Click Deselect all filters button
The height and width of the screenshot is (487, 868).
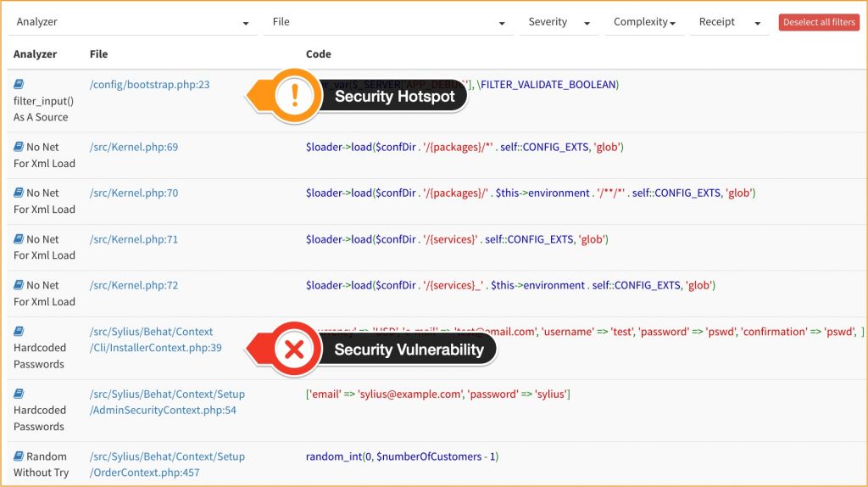coord(819,22)
